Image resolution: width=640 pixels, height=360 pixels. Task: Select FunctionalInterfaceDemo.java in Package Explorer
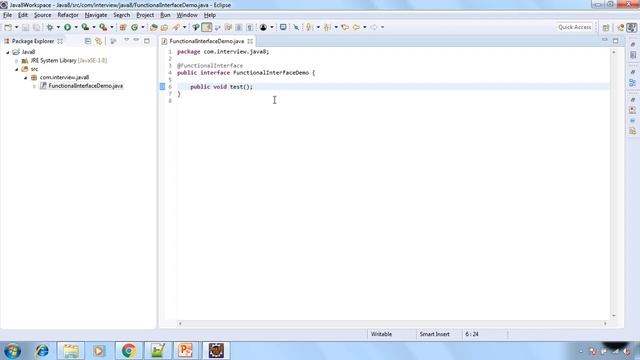point(85,86)
